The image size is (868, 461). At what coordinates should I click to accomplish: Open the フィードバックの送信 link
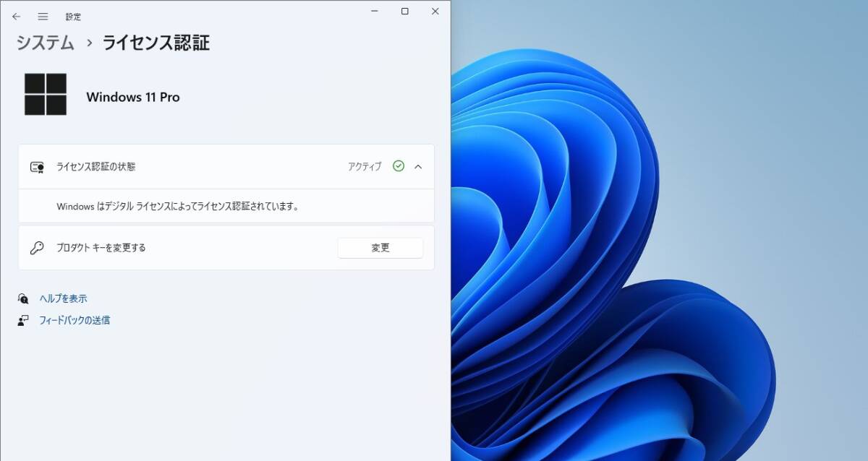pyautogui.click(x=75, y=320)
